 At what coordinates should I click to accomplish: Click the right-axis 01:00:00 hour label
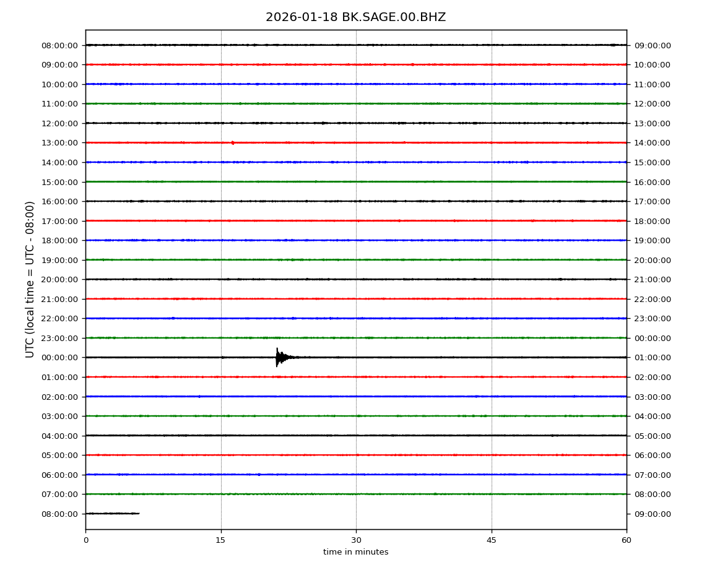(x=652, y=358)
